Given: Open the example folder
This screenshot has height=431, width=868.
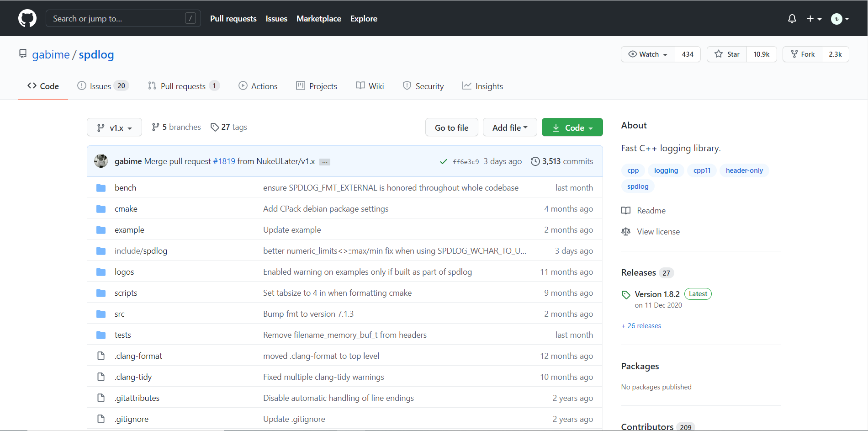Looking at the screenshot, I should pyautogui.click(x=129, y=230).
